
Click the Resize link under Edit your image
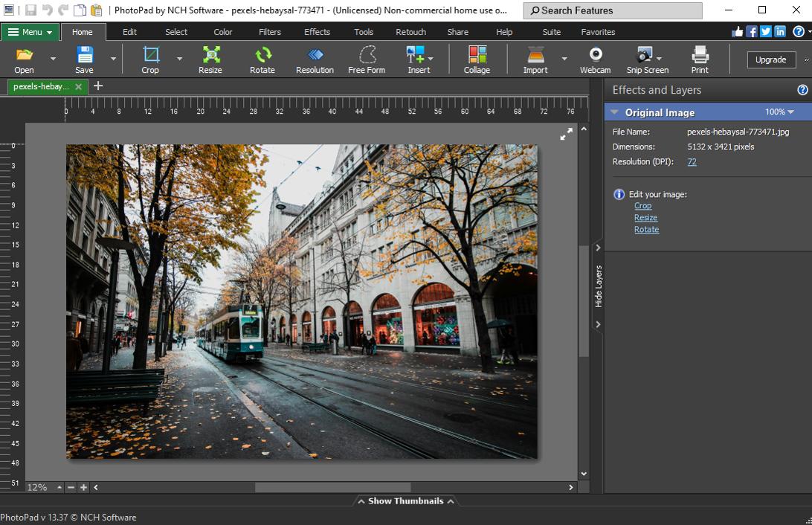coord(645,217)
